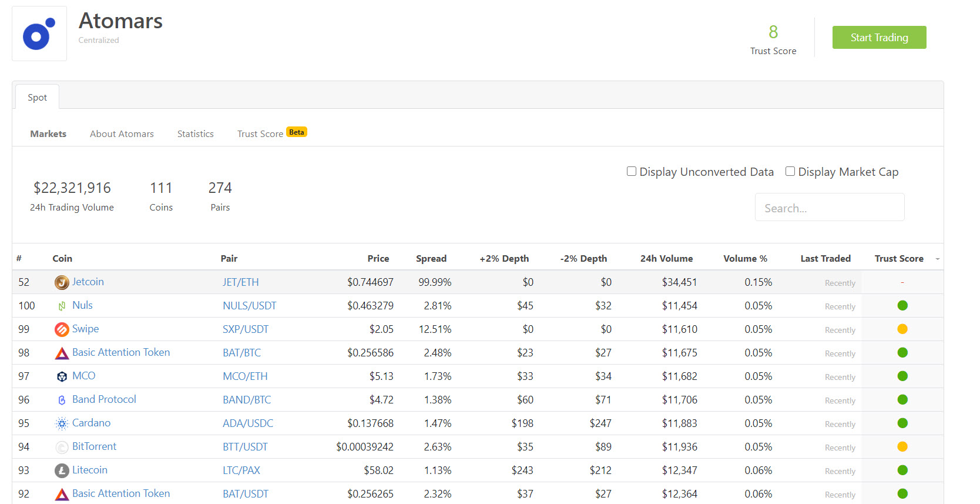Open the Jetcoin coin link
Image resolution: width=980 pixels, height=504 pixels.
click(x=88, y=282)
